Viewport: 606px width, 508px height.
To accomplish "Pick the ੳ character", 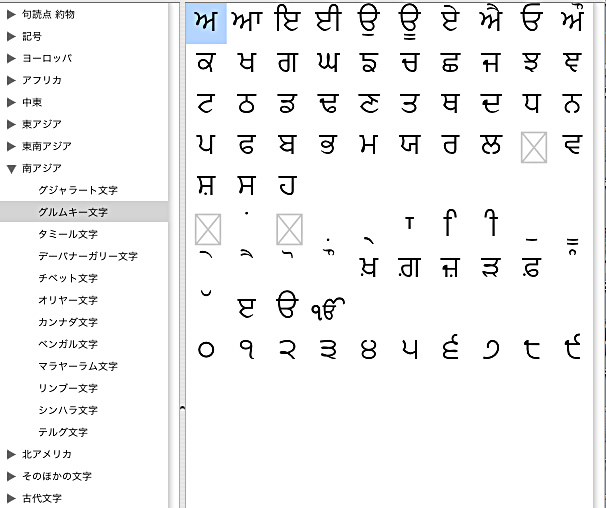I will [x=288, y=305].
